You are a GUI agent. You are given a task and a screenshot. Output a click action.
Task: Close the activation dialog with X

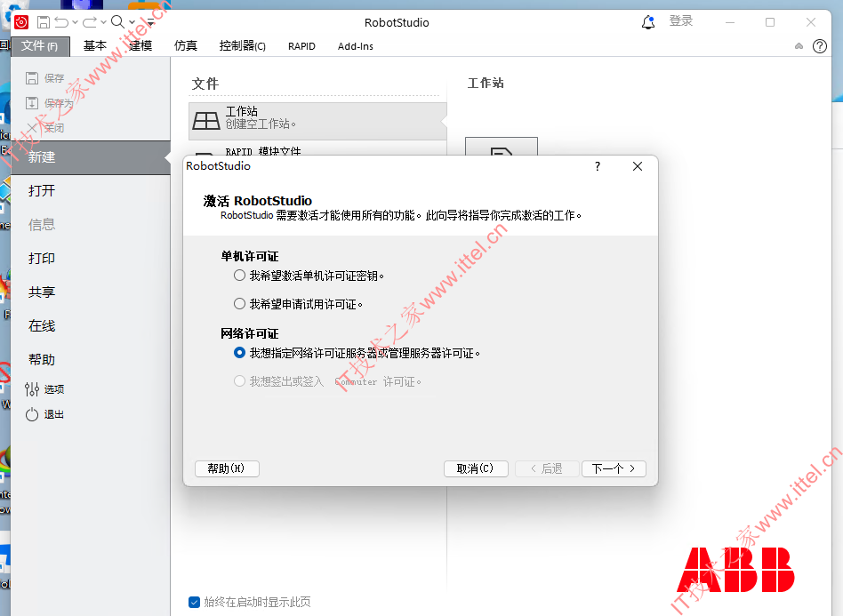point(638,166)
